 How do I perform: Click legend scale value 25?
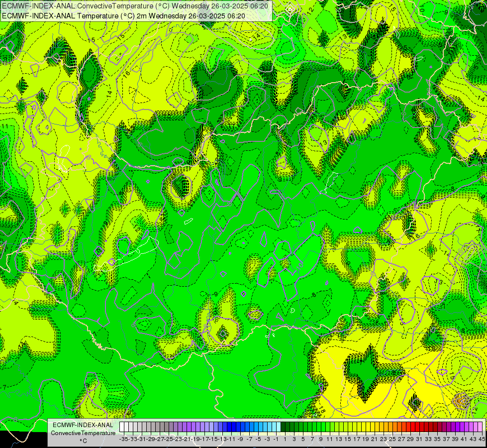[392, 439]
